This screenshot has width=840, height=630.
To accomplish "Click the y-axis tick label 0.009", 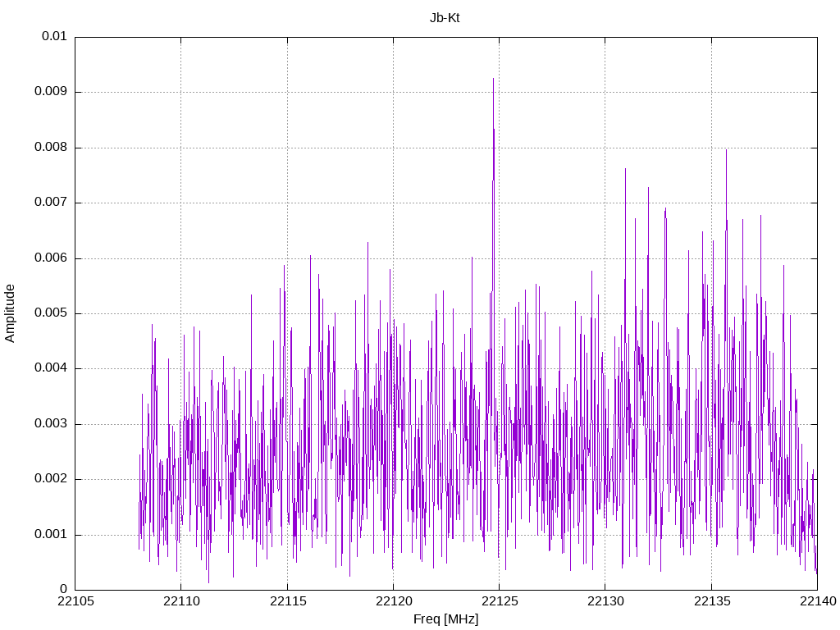I will tap(51, 92).
